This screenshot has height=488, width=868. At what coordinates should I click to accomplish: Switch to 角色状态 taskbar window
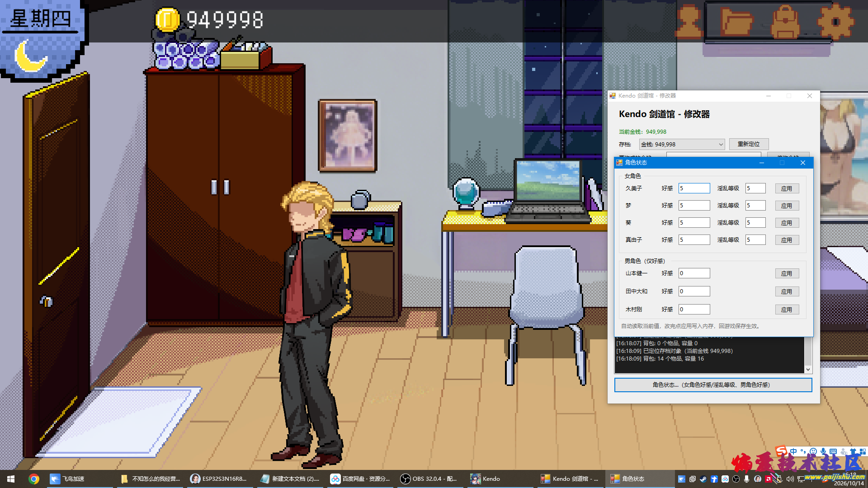coord(639,479)
